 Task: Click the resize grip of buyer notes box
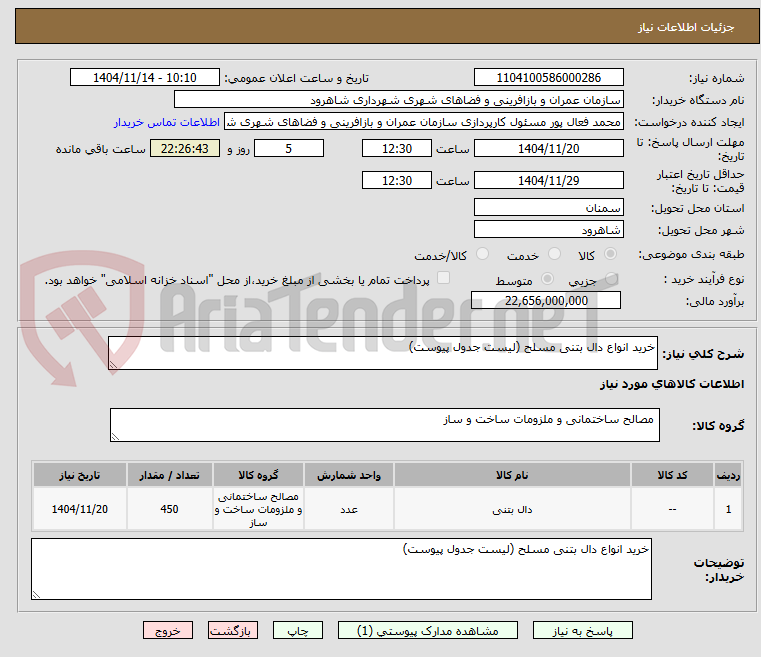click(x=36, y=595)
